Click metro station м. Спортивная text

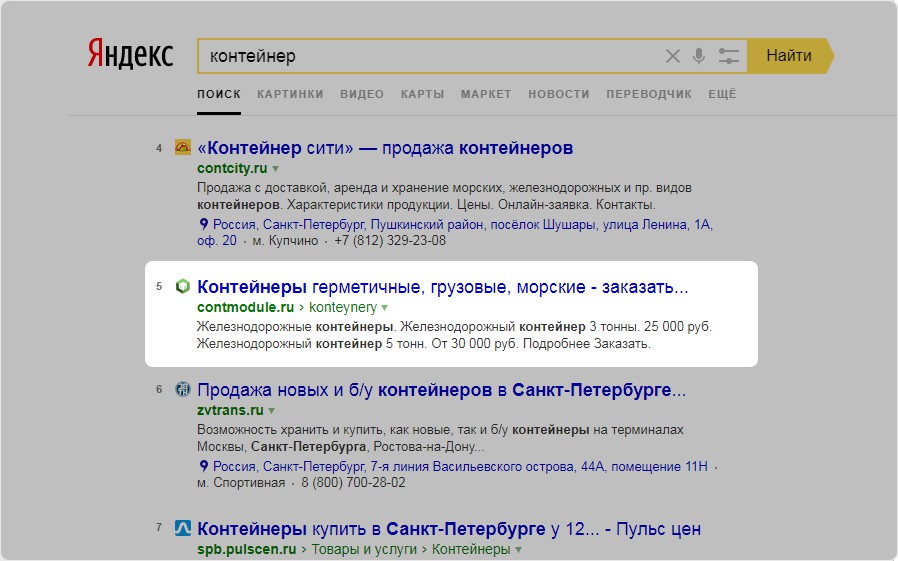tap(241, 483)
